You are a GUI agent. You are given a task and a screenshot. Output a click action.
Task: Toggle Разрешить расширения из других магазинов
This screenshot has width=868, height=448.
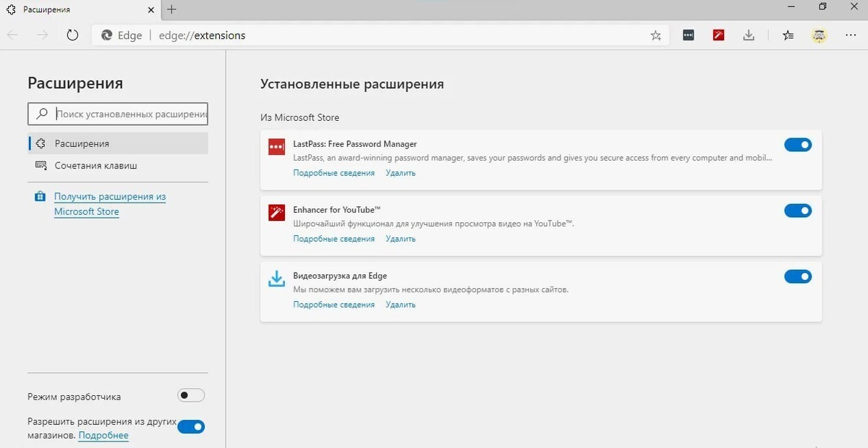pyautogui.click(x=191, y=426)
